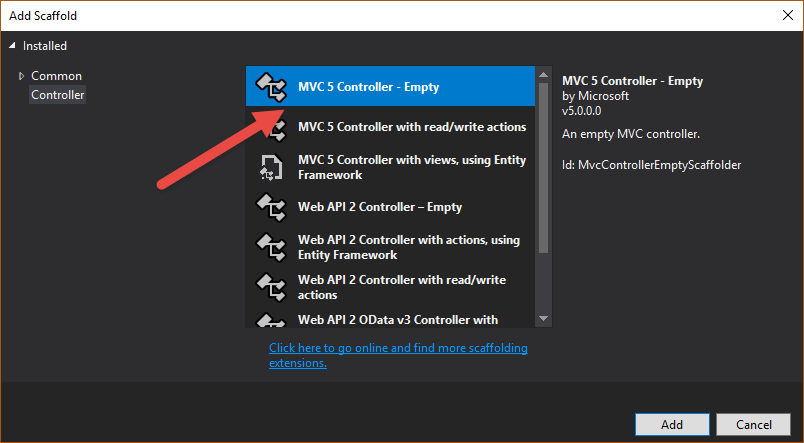The width and height of the screenshot is (804, 443).
Task: Click the Web API 2 Controller – Empty icon
Action: (271, 207)
